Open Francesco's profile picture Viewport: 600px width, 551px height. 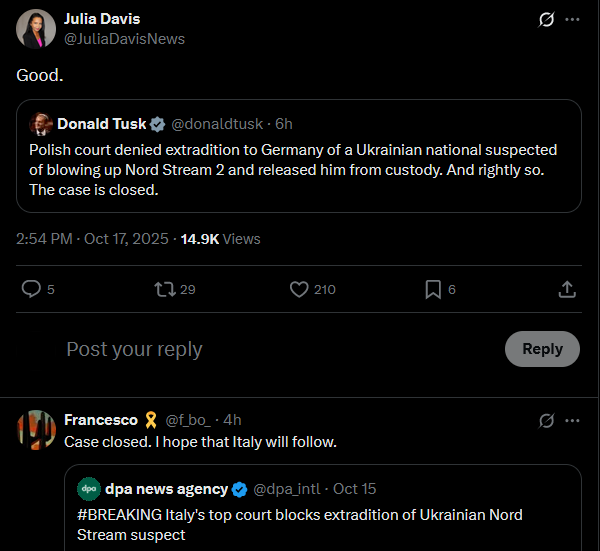[x=36, y=430]
